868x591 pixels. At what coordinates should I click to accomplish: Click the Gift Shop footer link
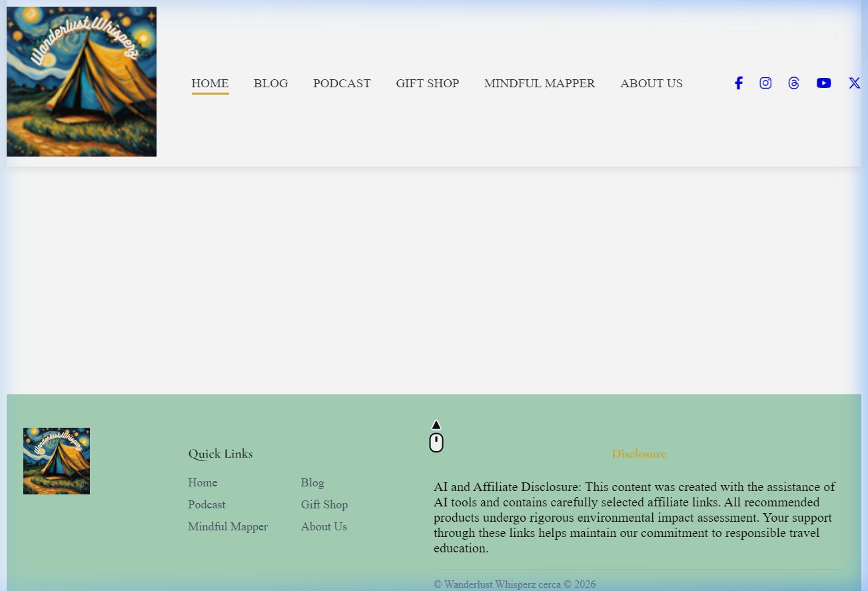pyautogui.click(x=324, y=504)
